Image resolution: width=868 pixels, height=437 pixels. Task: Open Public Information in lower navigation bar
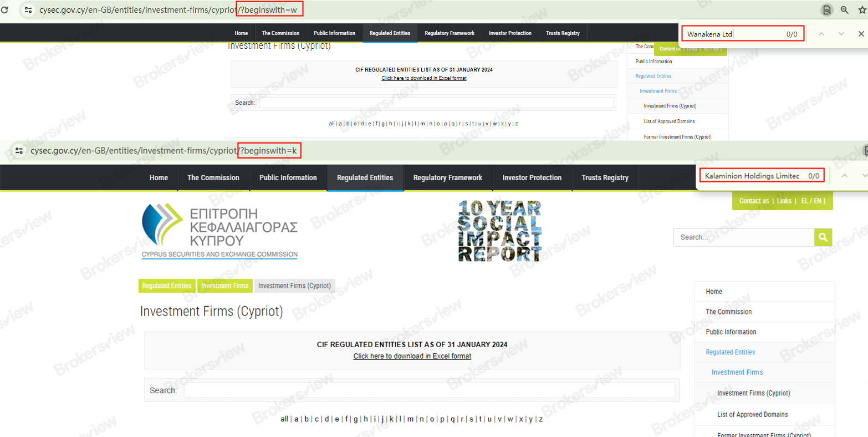[288, 178]
